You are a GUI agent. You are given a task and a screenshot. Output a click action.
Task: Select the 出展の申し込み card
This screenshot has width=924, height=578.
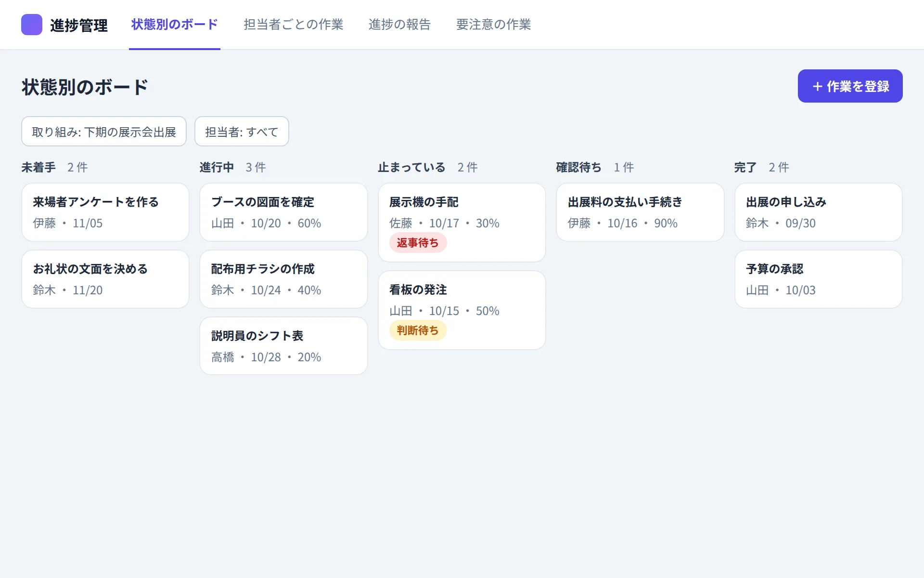819,212
